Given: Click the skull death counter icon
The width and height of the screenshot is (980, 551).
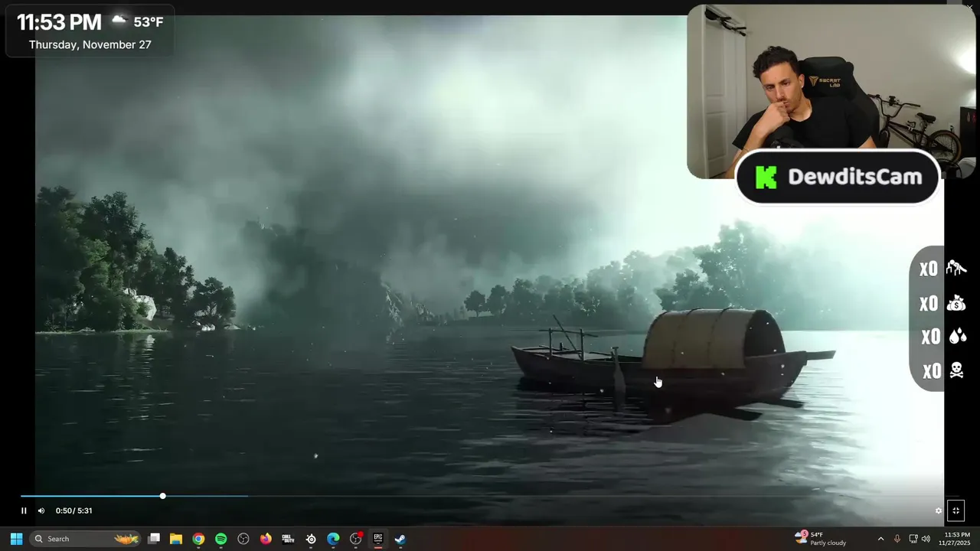Looking at the screenshot, I should (956, 371).
